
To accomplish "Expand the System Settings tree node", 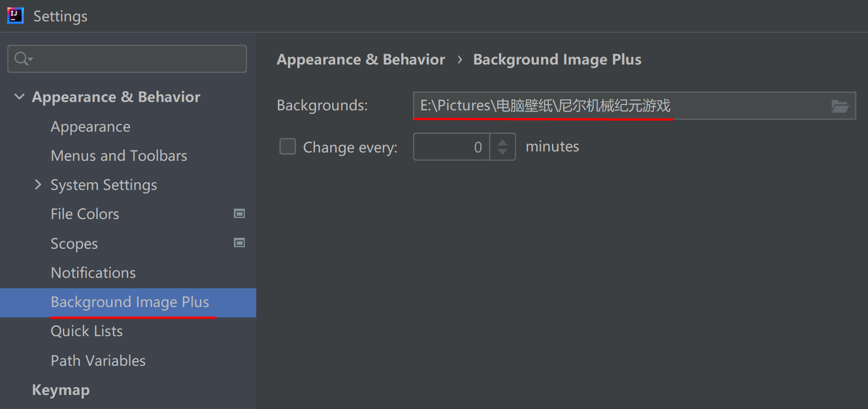I will coord(37,184).
